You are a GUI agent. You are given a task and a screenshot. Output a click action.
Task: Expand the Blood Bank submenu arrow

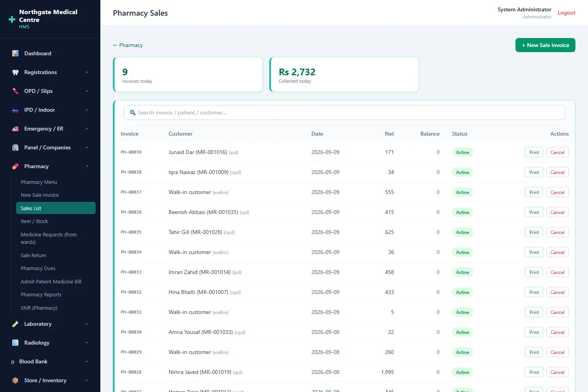(87, 361)
